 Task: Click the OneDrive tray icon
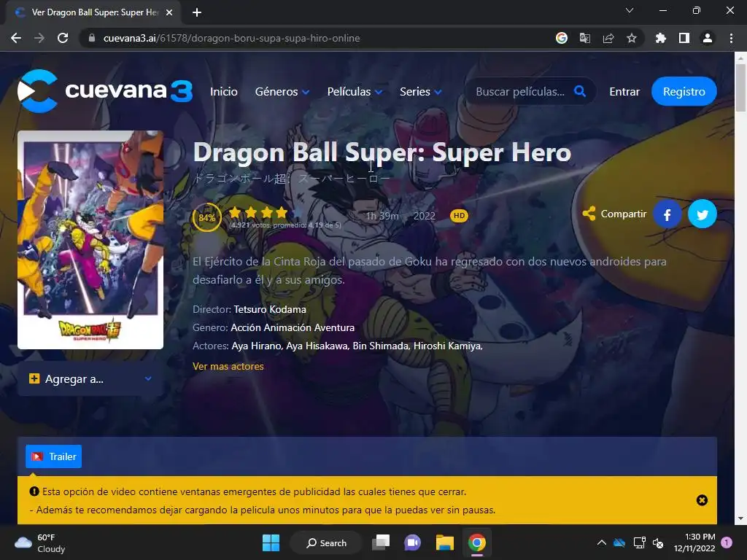pyautogui.click(x=619, y=542)
